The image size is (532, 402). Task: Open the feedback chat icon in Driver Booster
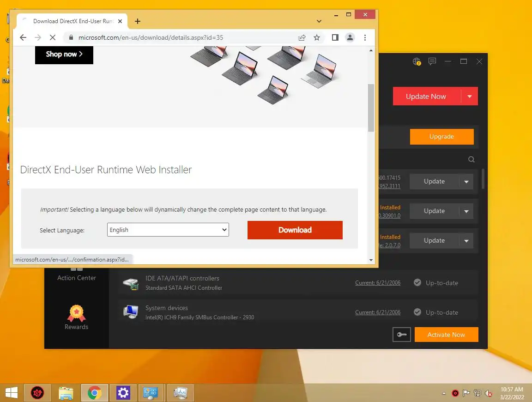pos(432,61)
